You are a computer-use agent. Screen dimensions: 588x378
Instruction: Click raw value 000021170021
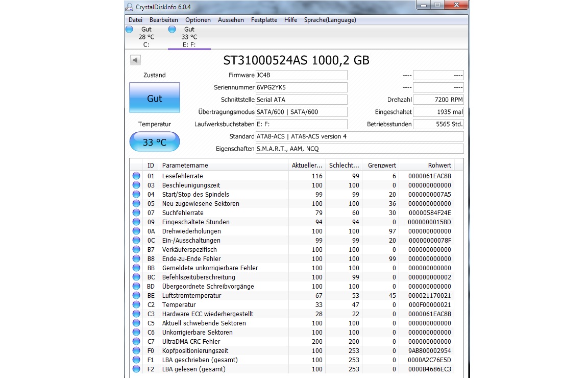click(429, 295)
